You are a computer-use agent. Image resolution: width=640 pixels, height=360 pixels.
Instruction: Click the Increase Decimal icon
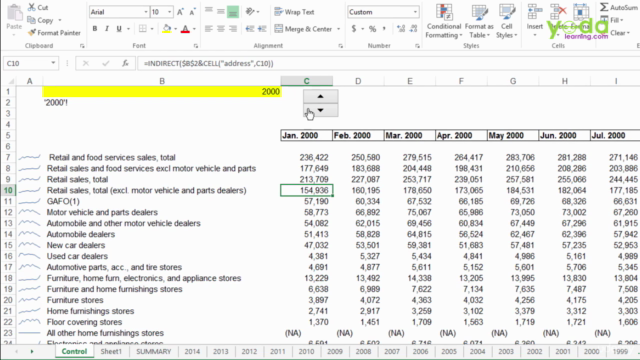(401, 29)
